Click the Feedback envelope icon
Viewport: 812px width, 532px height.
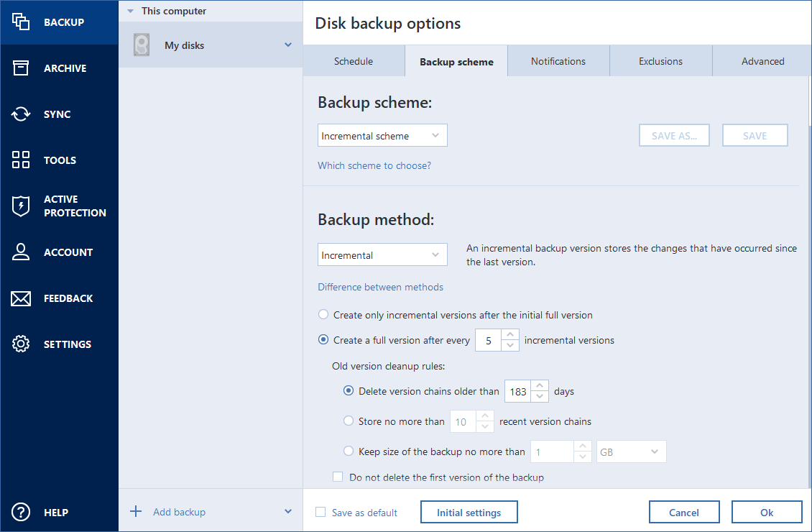(21, 298)
